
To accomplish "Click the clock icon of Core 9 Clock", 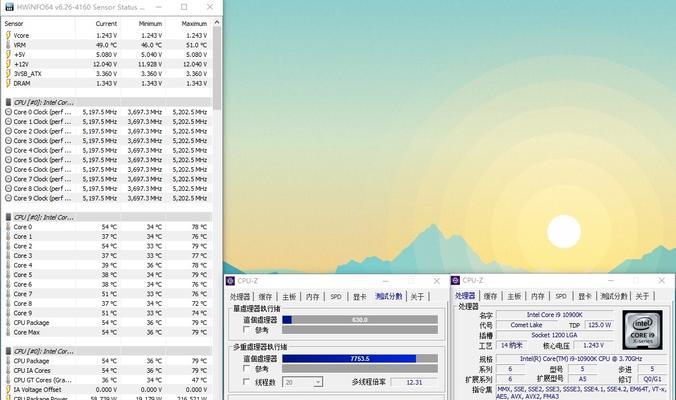I will (x=8, y=198).
